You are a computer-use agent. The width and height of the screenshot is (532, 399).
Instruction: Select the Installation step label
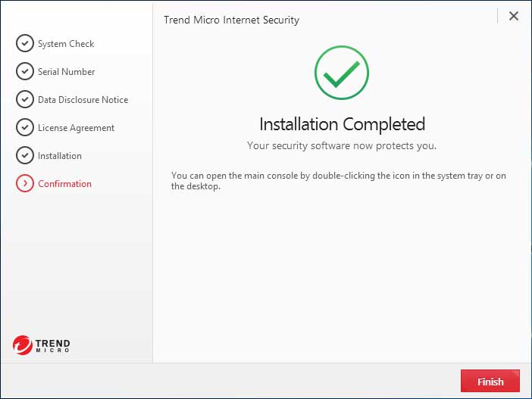[60, 156]
